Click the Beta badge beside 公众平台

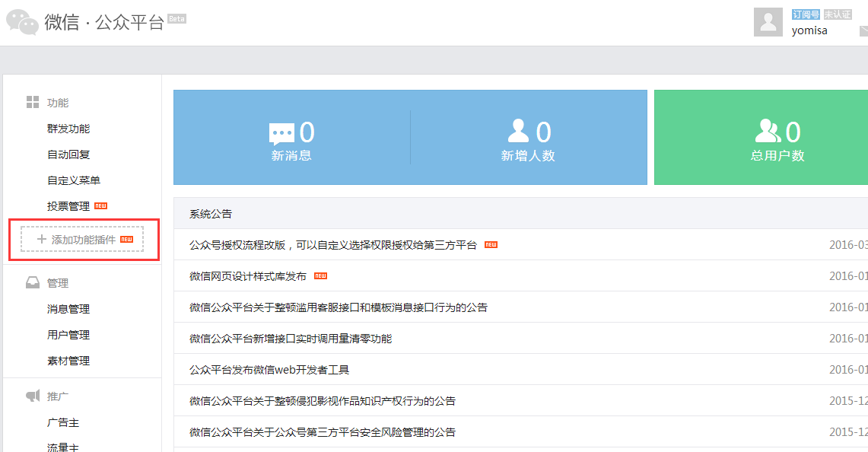177,19
